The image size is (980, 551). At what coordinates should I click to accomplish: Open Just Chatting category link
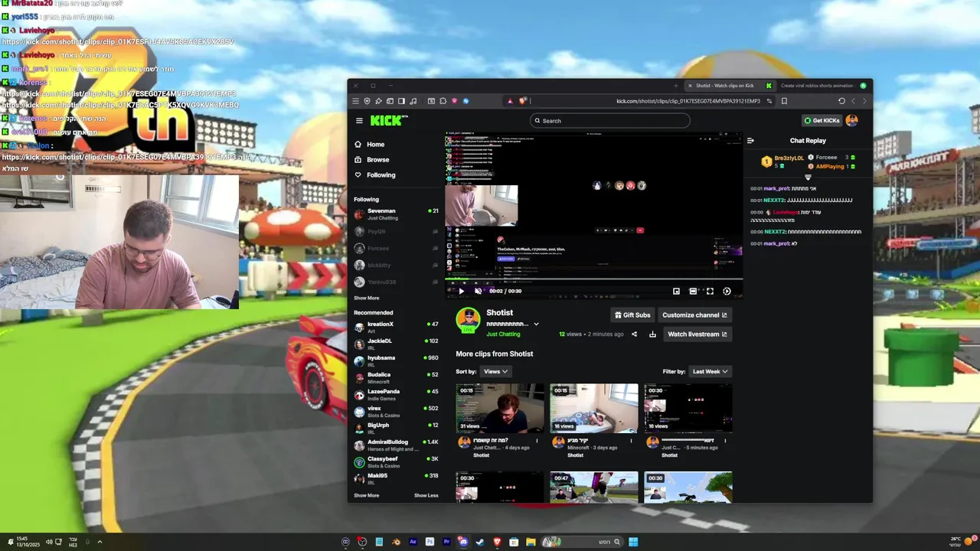(x=503, y=334)
